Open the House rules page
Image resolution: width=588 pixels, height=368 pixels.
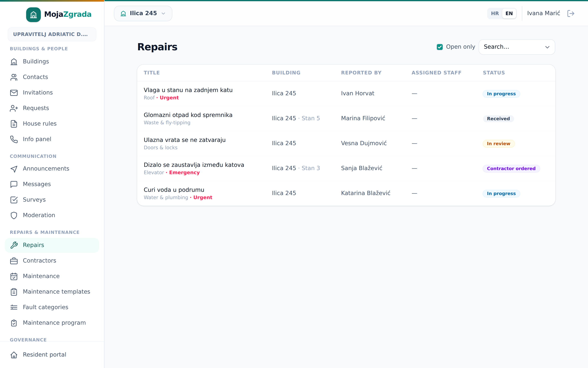click(x=52, y=124)
